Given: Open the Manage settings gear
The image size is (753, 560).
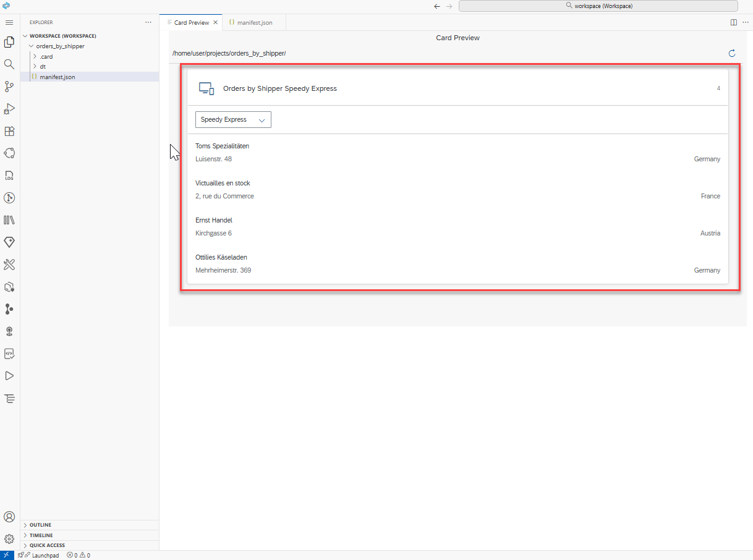Looking at the screenshot, I should point(9,539).
